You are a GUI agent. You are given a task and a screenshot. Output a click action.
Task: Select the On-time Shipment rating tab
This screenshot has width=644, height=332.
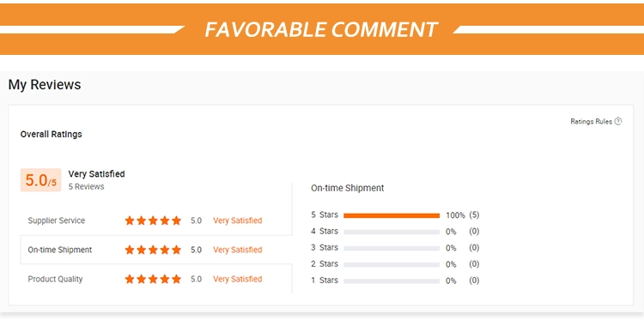156,250
